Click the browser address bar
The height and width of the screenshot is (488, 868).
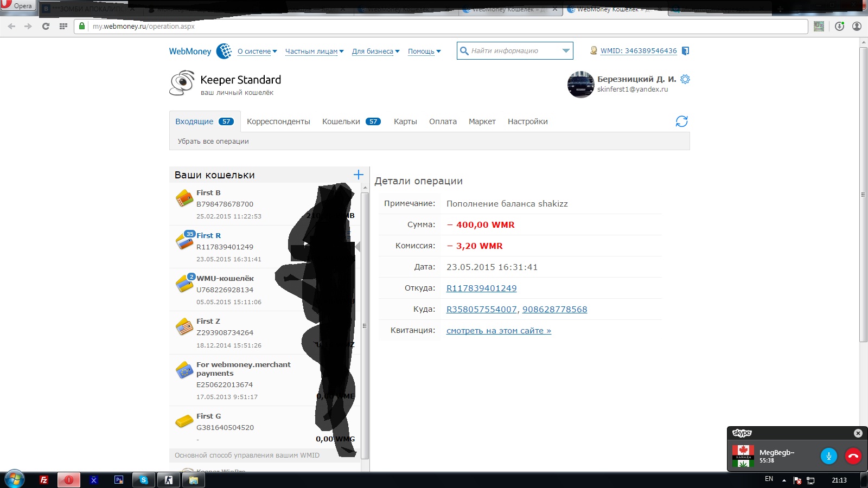click(x=441, y=26)
